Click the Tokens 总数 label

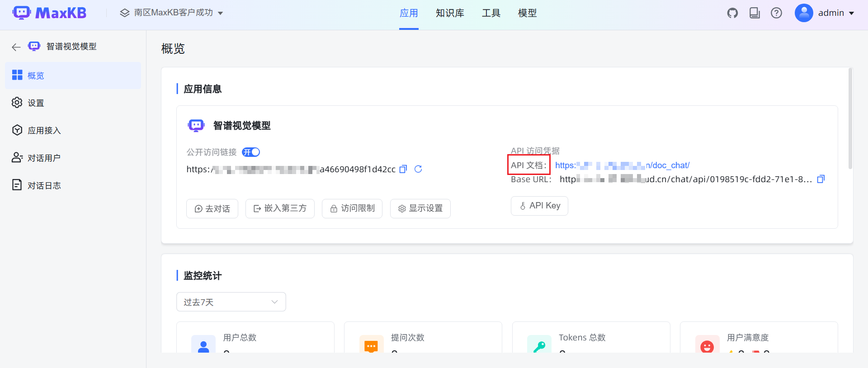coord(582,338)
